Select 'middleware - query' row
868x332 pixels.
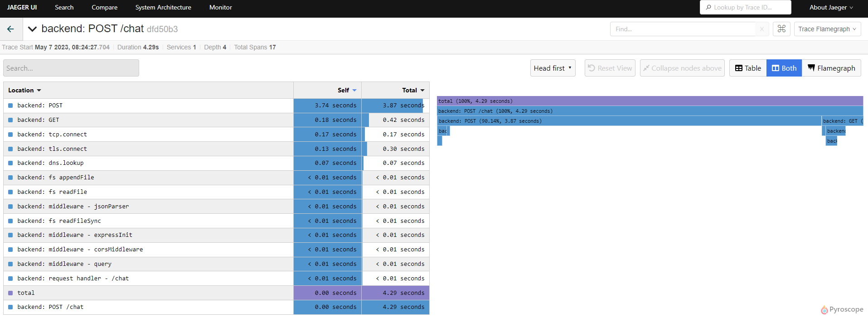216,264
